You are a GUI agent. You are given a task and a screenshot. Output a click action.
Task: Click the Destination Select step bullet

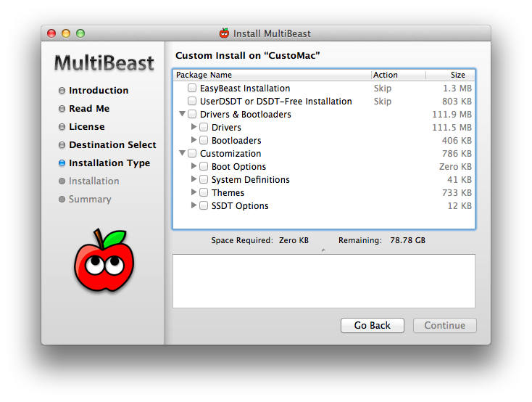[62, 145]
